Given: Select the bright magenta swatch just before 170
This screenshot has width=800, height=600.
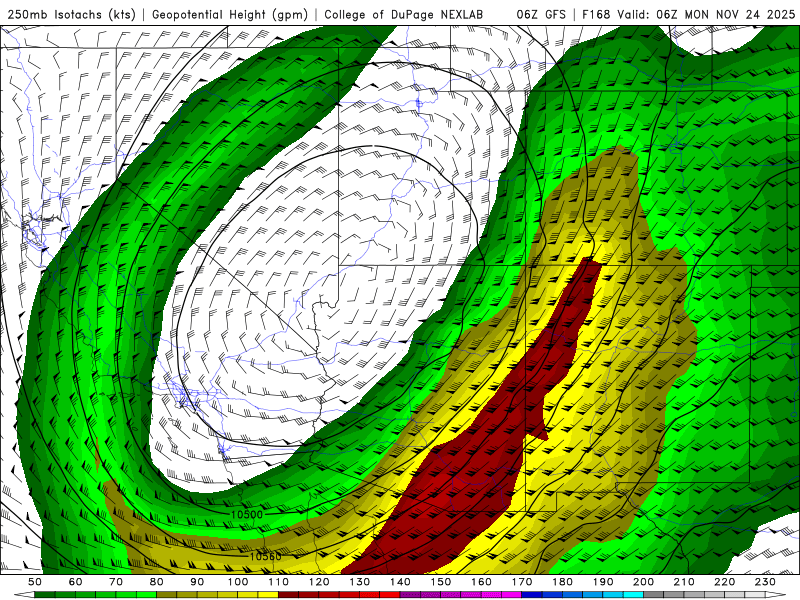Looking at the screenshot, I should pyautogui.click(x=512, y=594).
